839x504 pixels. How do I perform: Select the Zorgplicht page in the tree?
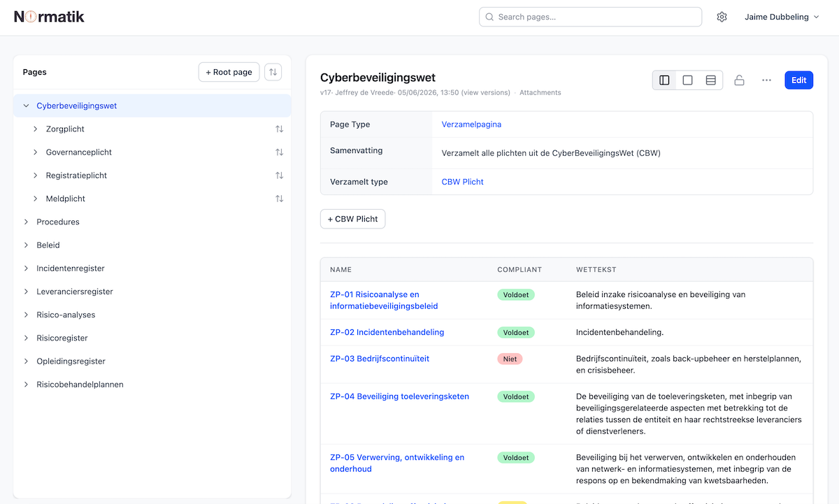coord(65,129)
